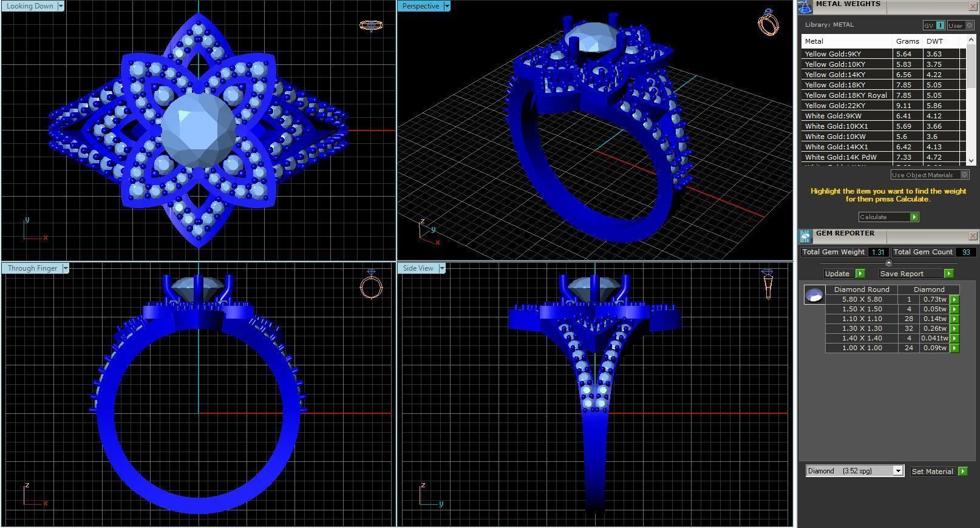The height and width of the screenshot is (528, 980).
Task: Click green arrow on 1.10 X 1.10 gem row
Action: point(954,319)
